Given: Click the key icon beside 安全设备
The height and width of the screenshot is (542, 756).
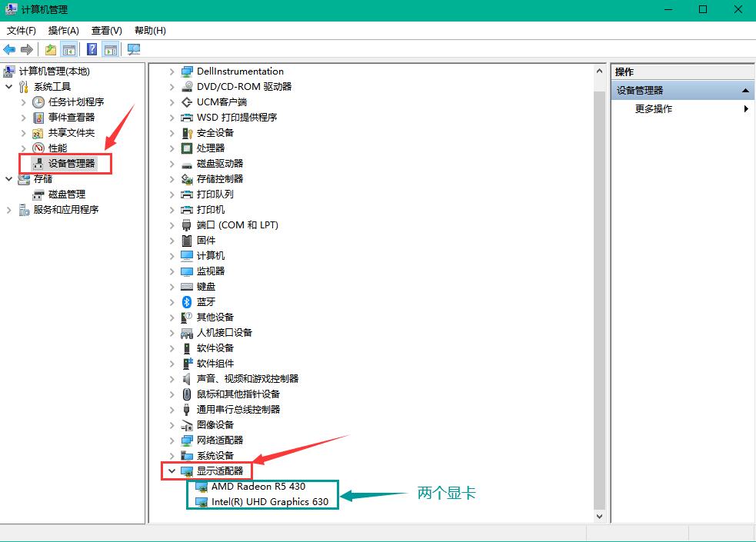Looking at the screenshot, I should coord(187,133).
